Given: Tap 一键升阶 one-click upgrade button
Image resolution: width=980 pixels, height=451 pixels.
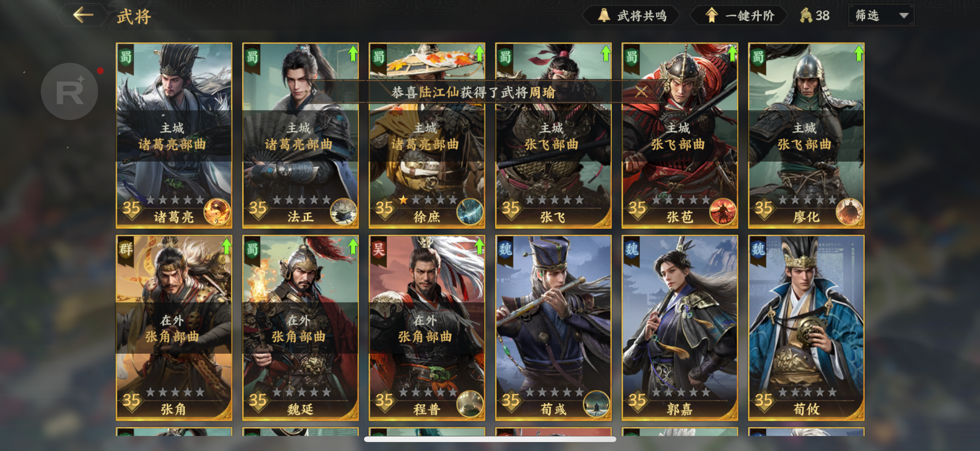Looking at the screenshot, I should 739,16.
